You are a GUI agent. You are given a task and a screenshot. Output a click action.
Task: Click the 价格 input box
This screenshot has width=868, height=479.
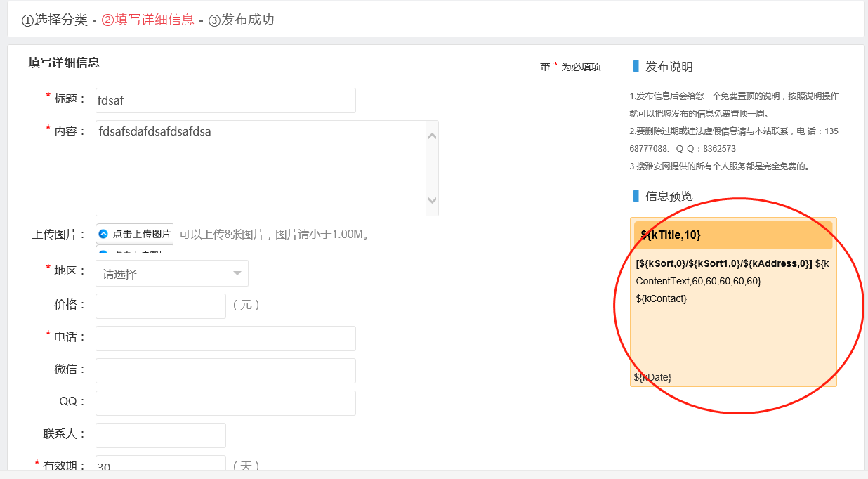160,306
